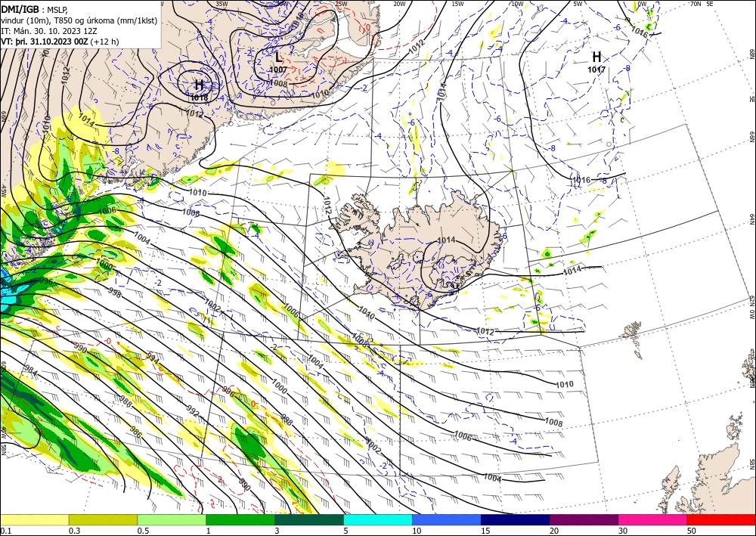Select the dark green 3–5 legend swatch
This screenshot has width=756, height=536.
(x=309, y=519)
